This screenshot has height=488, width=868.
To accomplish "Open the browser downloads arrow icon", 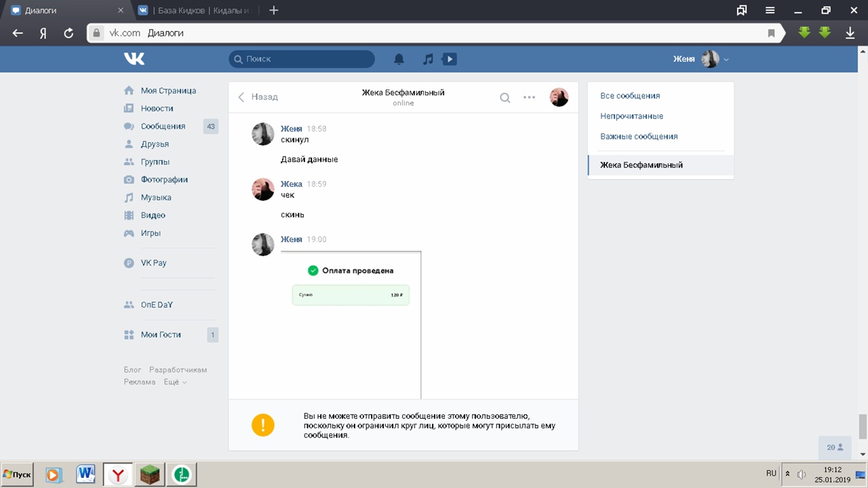I will pyautogui.click(x=850, y=33).
